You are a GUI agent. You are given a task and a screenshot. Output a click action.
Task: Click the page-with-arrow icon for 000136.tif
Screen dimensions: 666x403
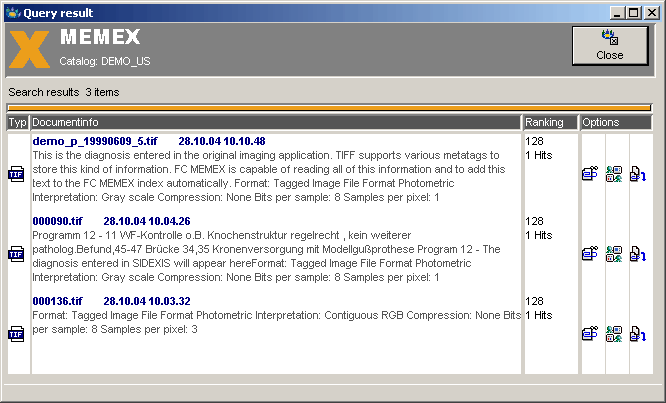click(x=637, y=334)
